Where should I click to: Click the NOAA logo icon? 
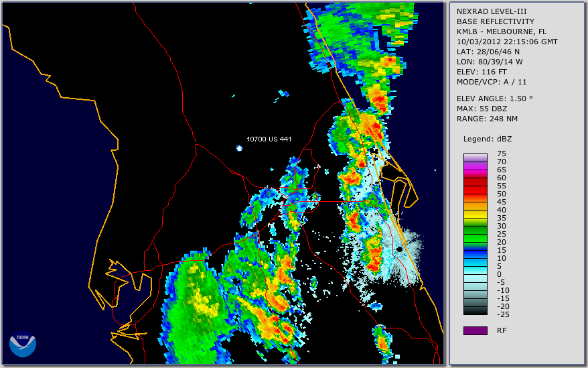[x=23, y=344]
